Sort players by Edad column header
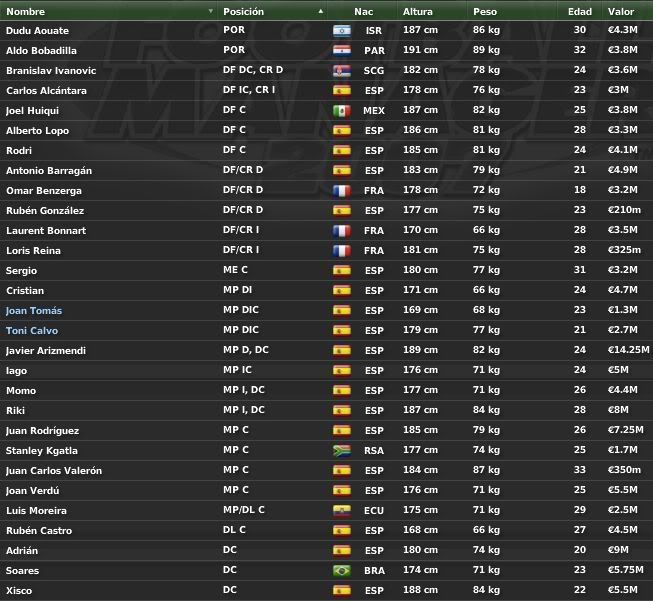 (580, 12)
